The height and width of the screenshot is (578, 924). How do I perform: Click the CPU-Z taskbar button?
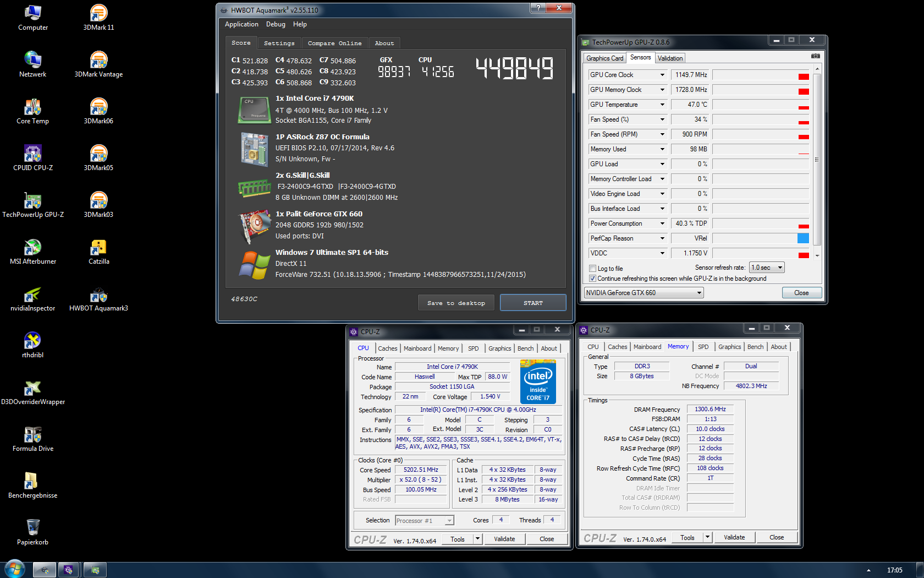68,570
